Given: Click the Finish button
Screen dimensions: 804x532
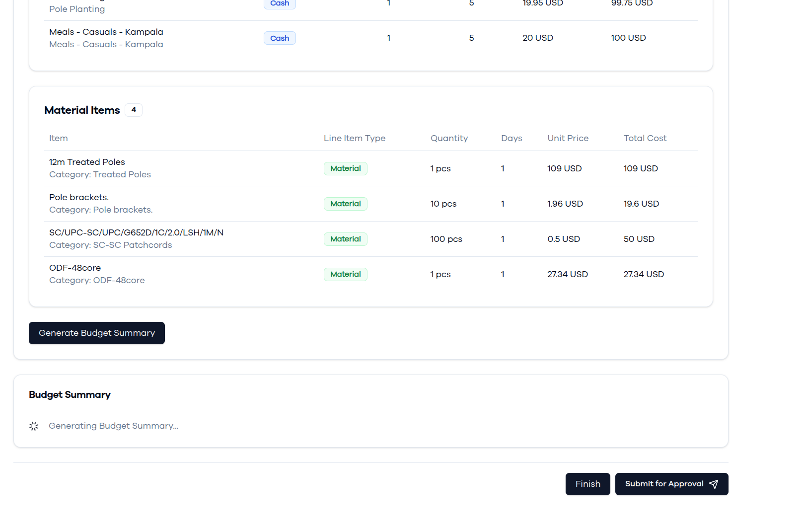Looking at the screenshot, I should point(587,484).
